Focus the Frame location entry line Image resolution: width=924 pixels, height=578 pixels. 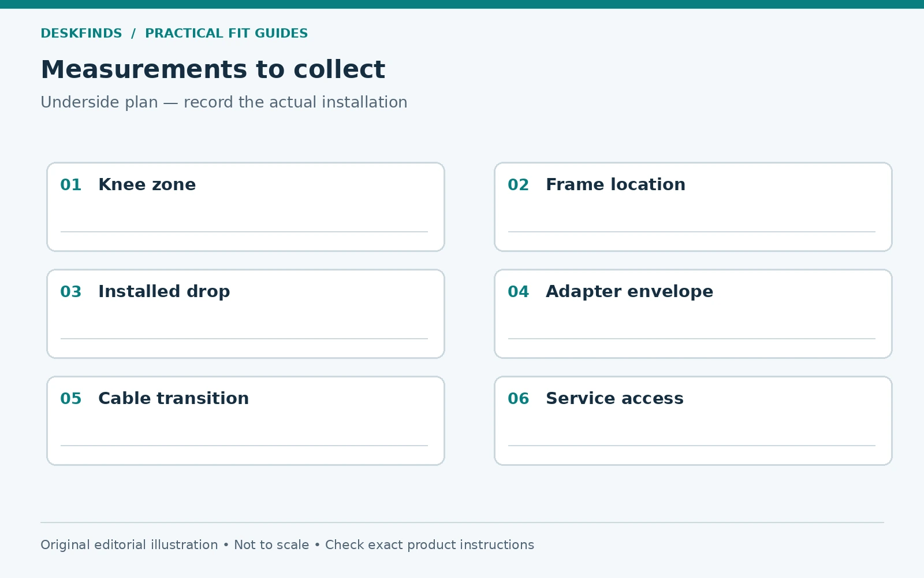pyautogui.click(x=692, y=232)
